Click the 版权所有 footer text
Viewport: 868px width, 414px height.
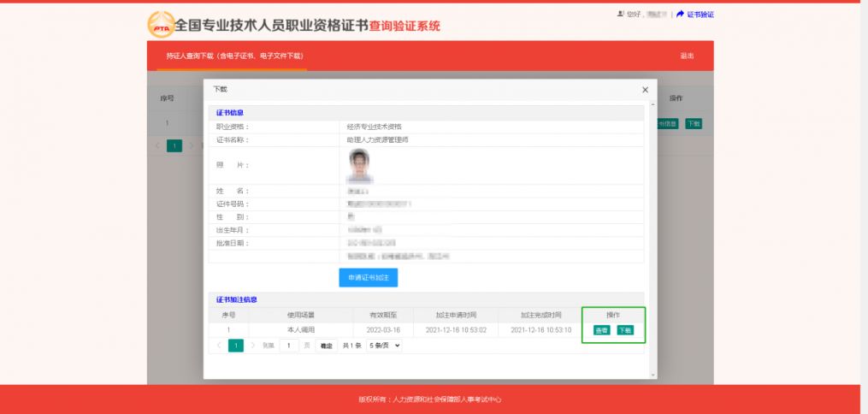pyautogui.click(x=429, y=399)
